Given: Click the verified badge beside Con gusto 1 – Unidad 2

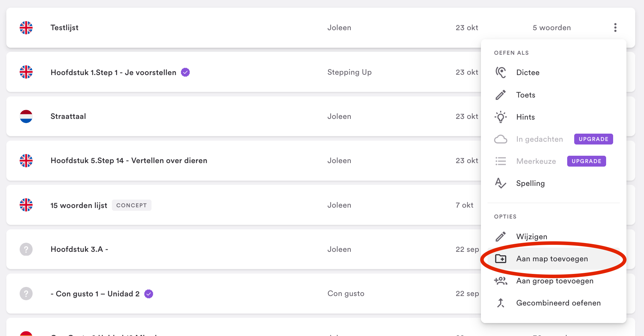Looking at the screenshot, I should (149, 294).
